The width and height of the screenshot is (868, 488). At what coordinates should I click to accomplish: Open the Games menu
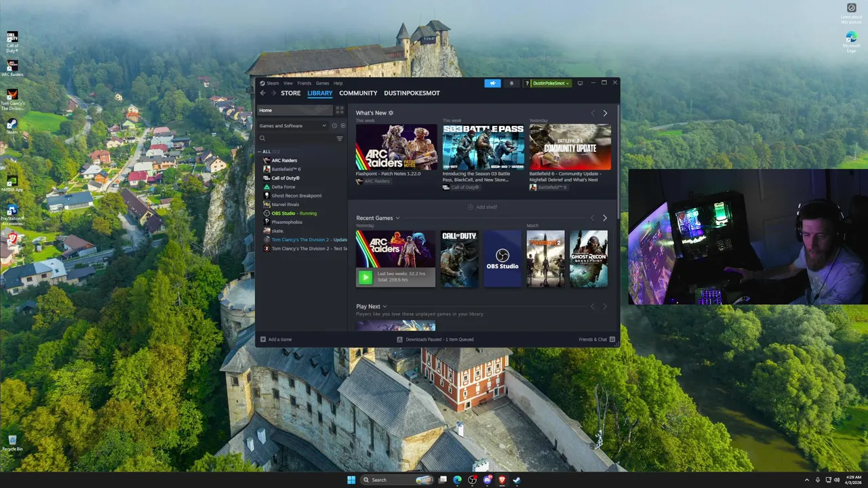click(x=322, y=83)
